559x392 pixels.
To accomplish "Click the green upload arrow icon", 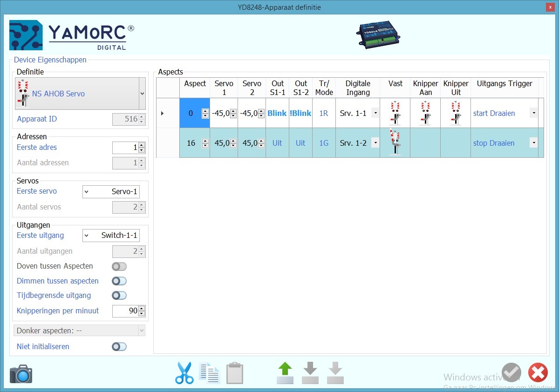I will 285,373.
